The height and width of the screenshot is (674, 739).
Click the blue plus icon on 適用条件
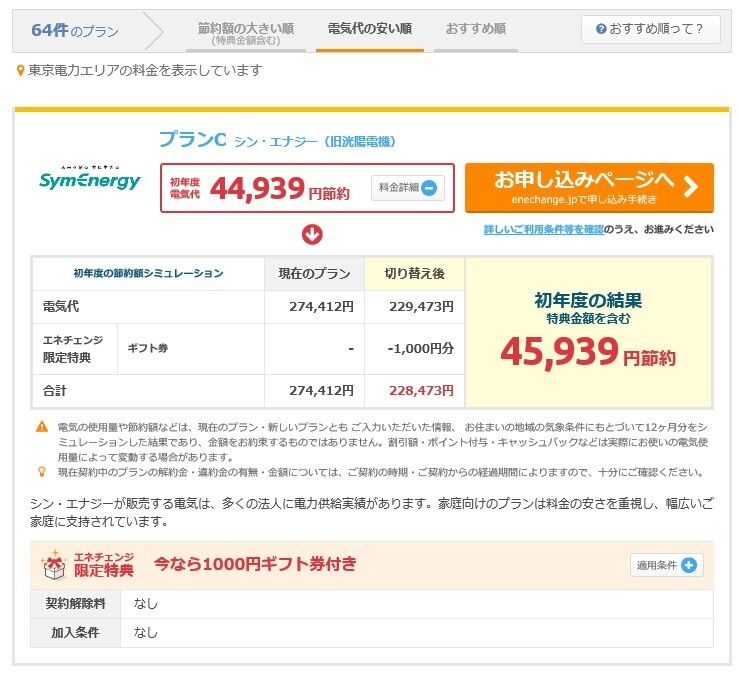coord(689,565)
